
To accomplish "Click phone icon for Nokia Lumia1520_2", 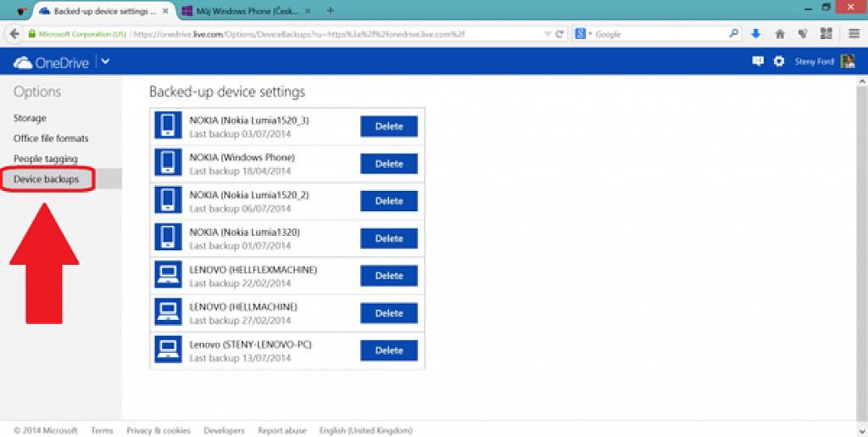I will click(x=169, y=200).
